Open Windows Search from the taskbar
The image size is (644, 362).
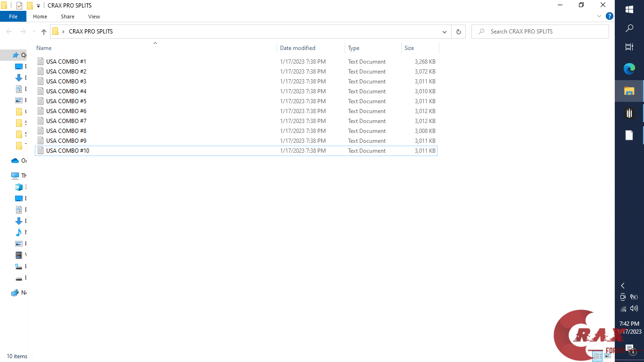pos(629,28)
